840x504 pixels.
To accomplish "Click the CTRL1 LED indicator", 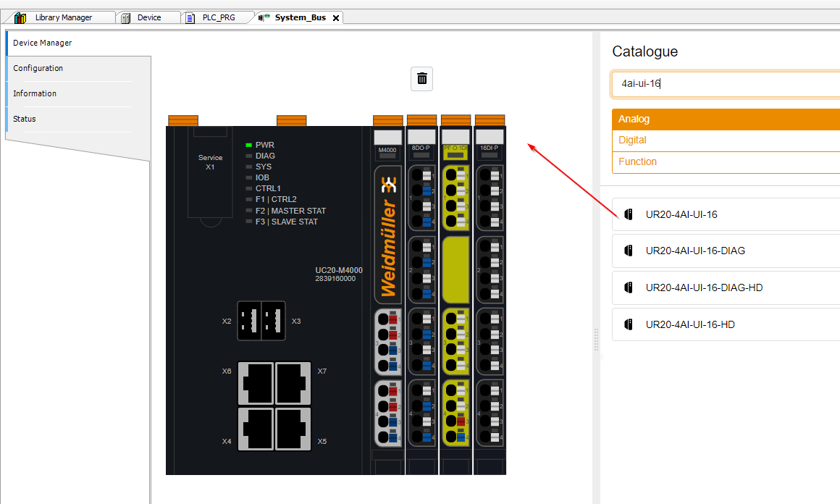I will pyautogui.click(x=248, y=188).
